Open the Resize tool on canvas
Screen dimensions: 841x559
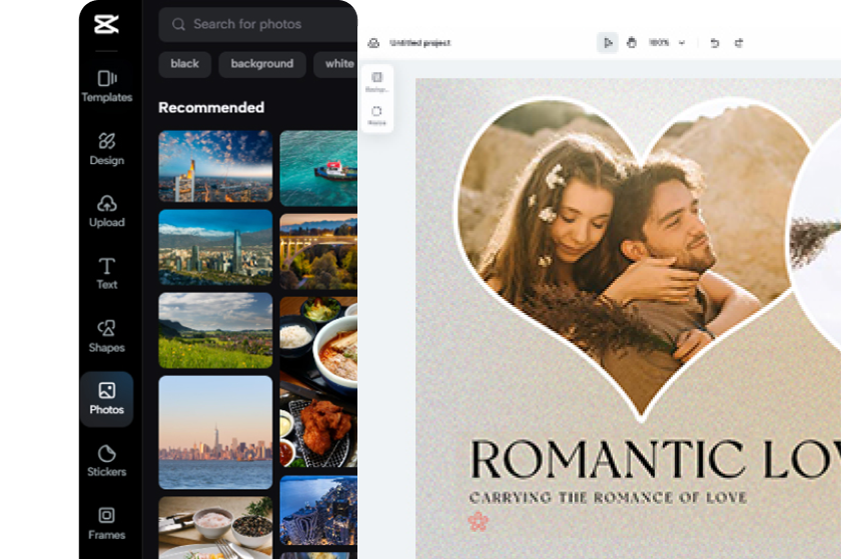377,115
